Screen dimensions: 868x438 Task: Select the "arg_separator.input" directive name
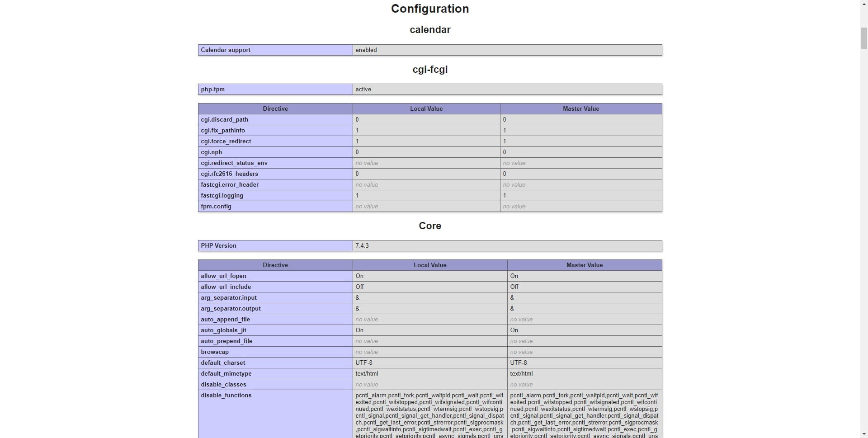pos(229,298)
